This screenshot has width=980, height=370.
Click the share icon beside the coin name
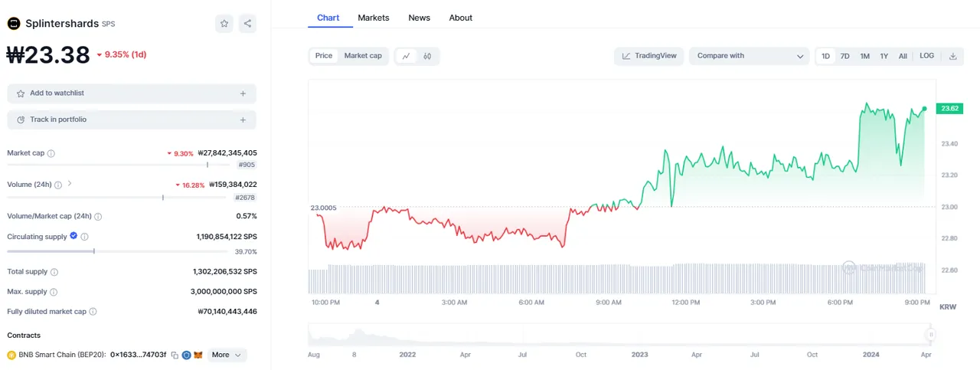click(247, 24)
